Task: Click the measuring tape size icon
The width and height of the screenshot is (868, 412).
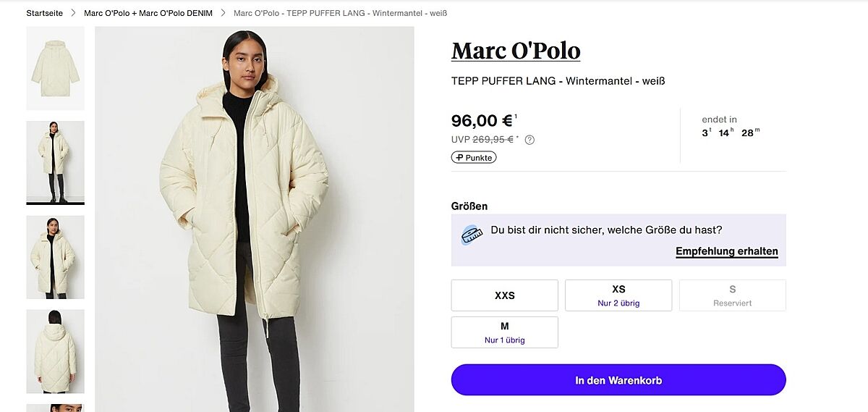Action: (472, 235)
